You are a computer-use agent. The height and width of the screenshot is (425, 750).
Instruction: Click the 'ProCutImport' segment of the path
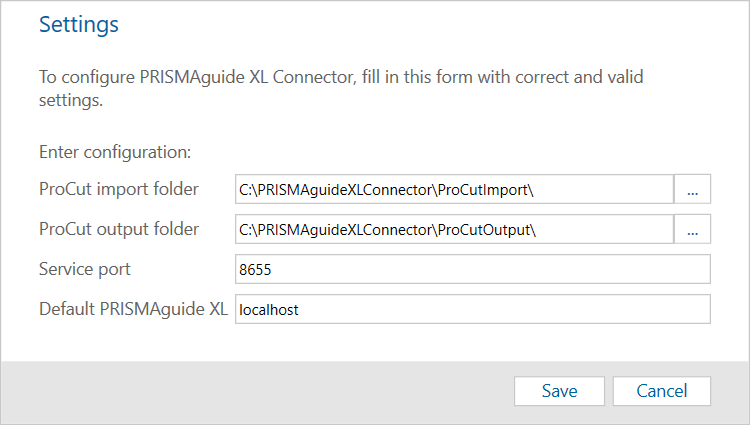[x=490, y=189]
